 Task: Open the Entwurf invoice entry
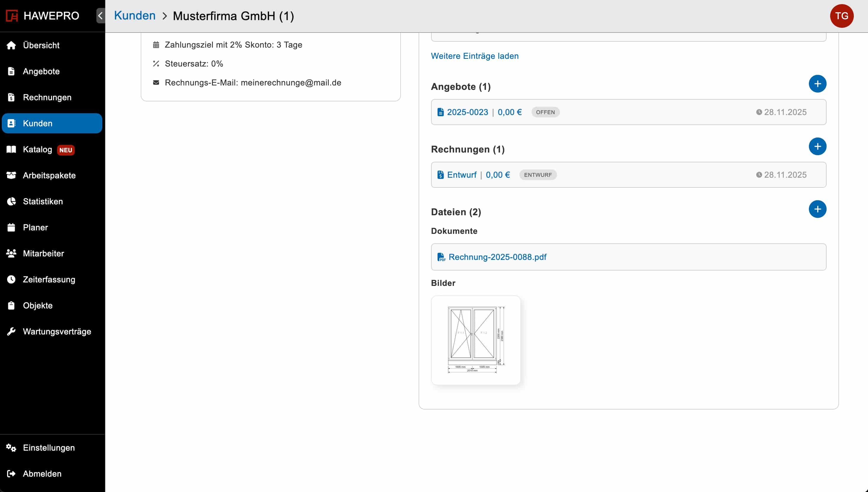point(461,175)
